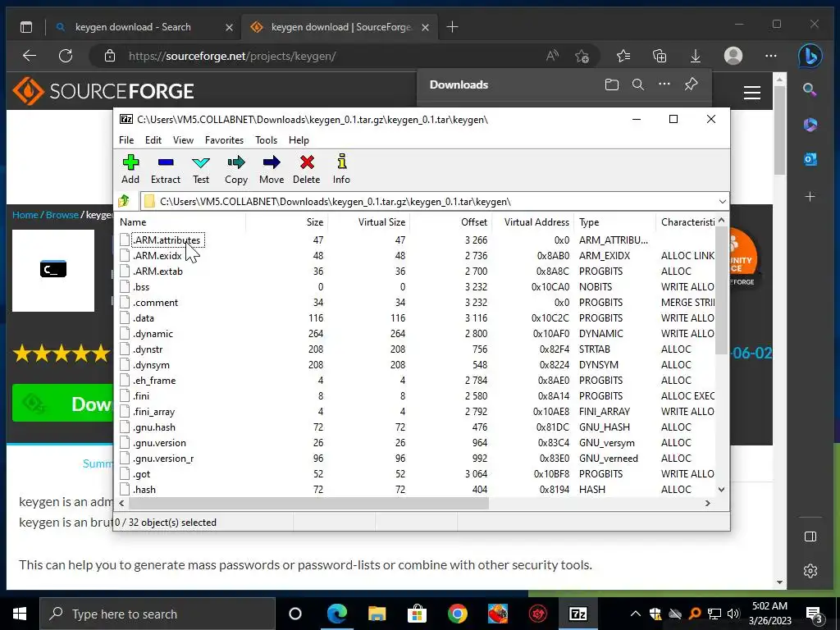Click the horizontal scrollbar right arrow
The width and height of the screenshot is (840, 630).
(708, 503)
